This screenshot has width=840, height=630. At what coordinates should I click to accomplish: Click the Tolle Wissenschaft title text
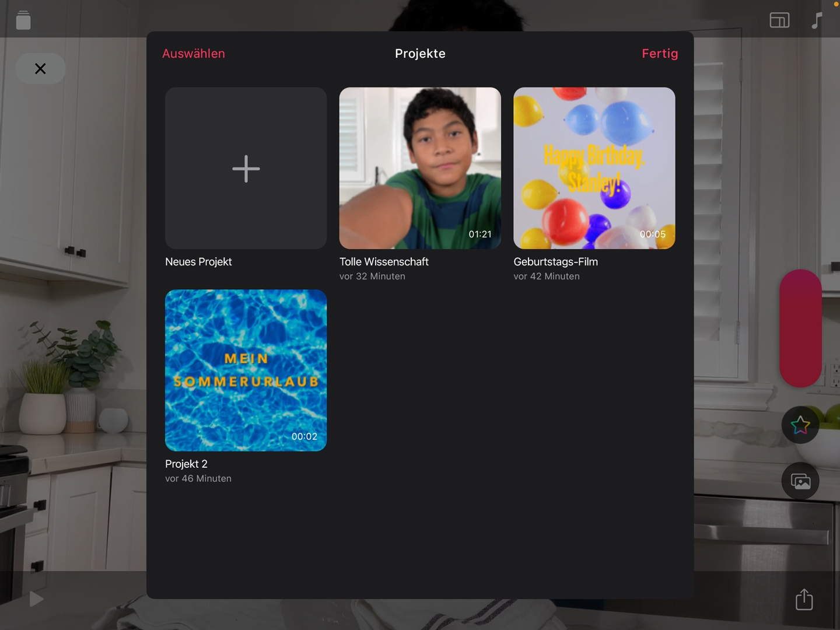pos(384,262)
